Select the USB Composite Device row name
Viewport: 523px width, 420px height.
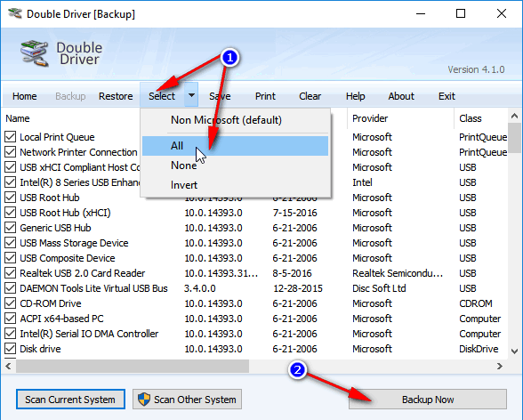pyautogui.click(x=68, y=258)
